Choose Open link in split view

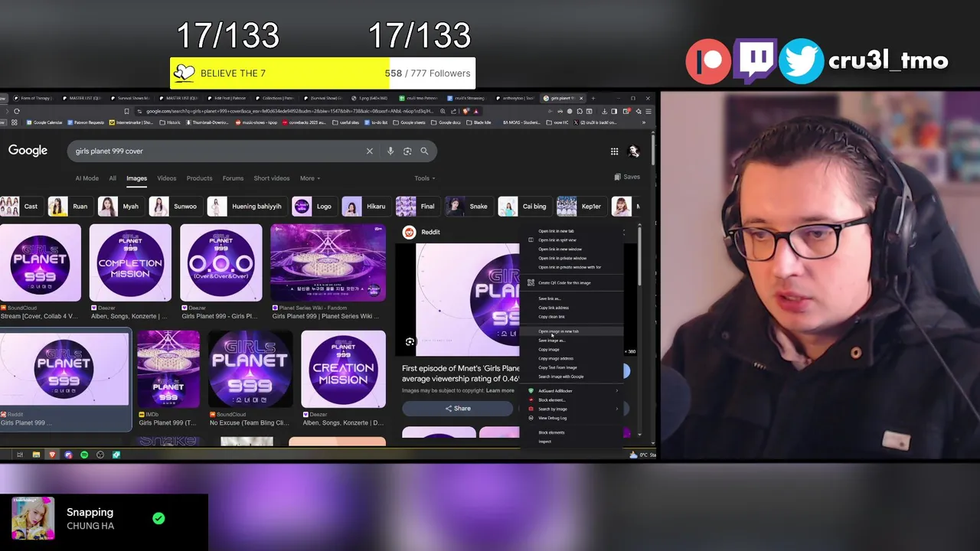[x=572, y=240]
